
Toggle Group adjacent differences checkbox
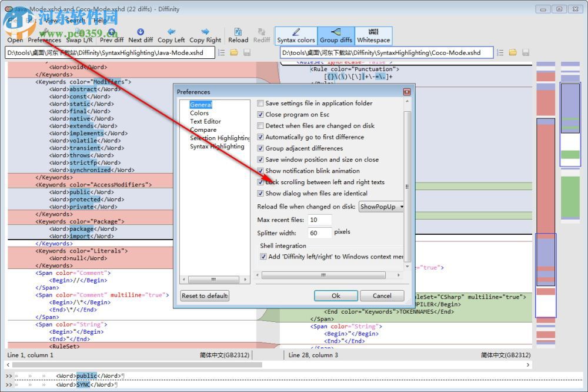tap(260, 148)
